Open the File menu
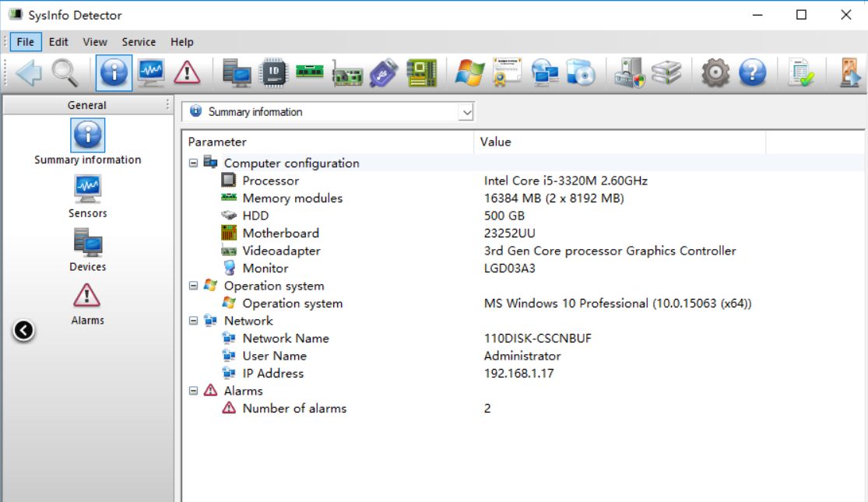The height and width of the screenshot is (502, 868). [x=26, y=42]
